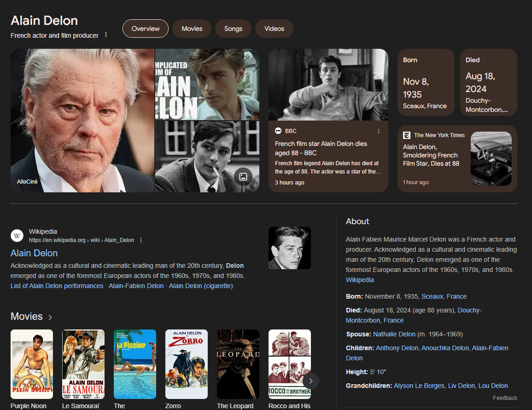Open BBC article three-dot options menu
532x410 pixels.
(x=379, y=131)
